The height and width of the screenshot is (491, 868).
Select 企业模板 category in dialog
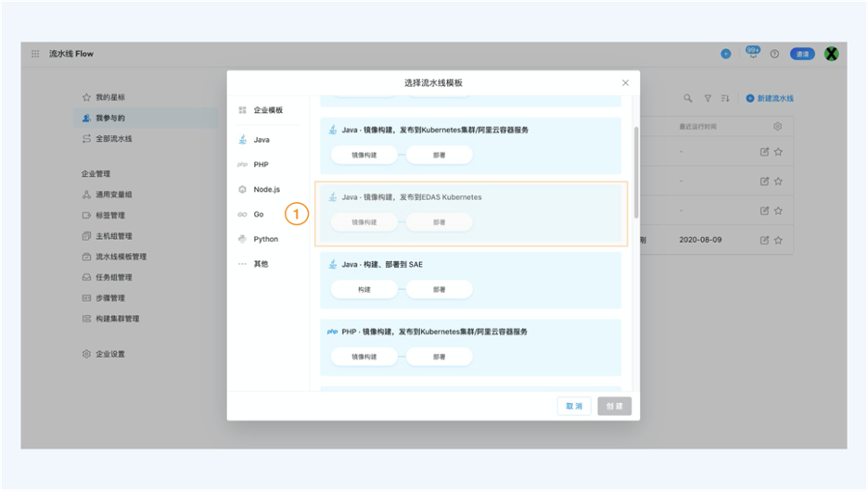pos(269,110)
